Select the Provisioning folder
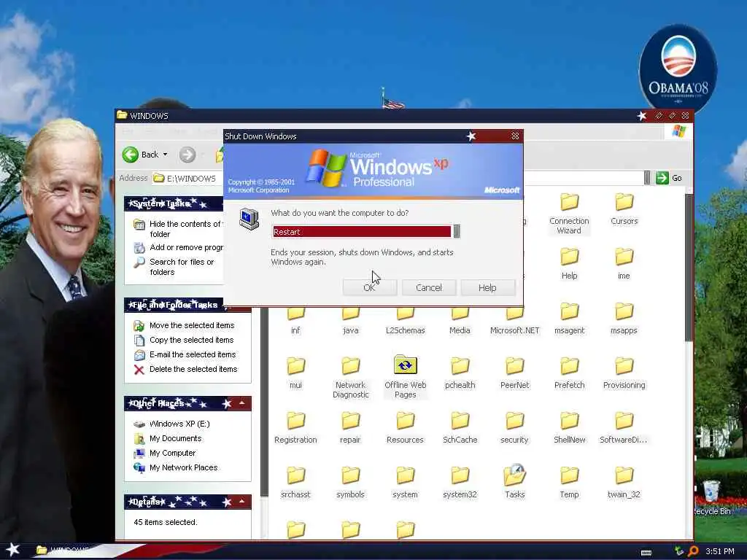747x560 pixels. (624, 373)
